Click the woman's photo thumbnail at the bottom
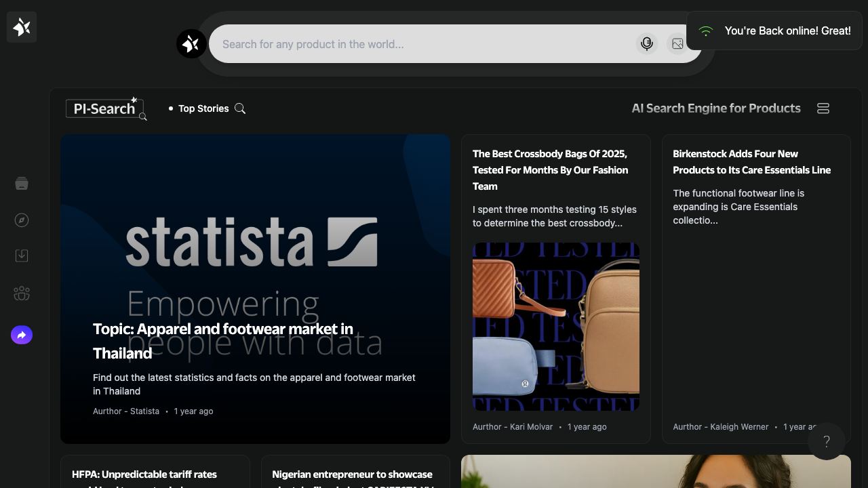Viewport: 868px width, 488px height. 656,472
